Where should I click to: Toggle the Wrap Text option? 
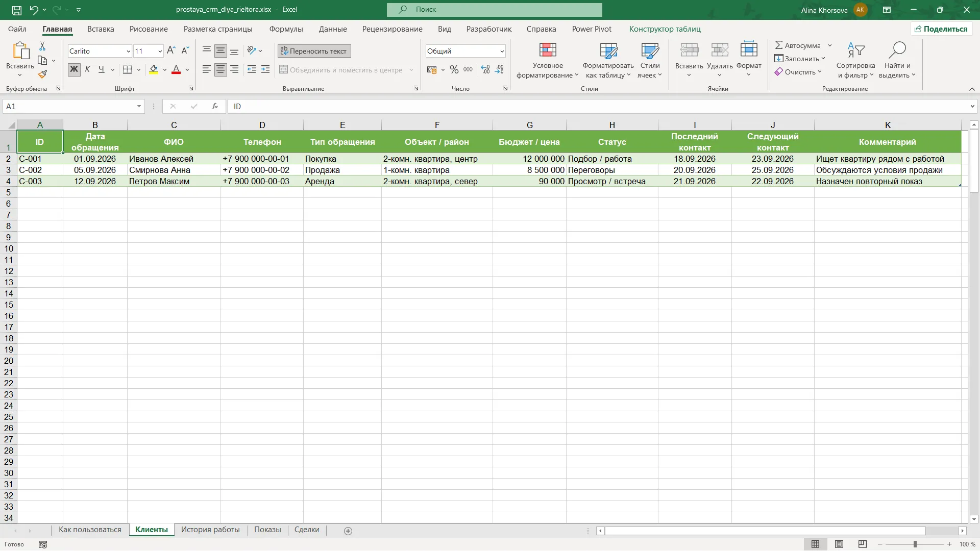[x=314, y=51]
